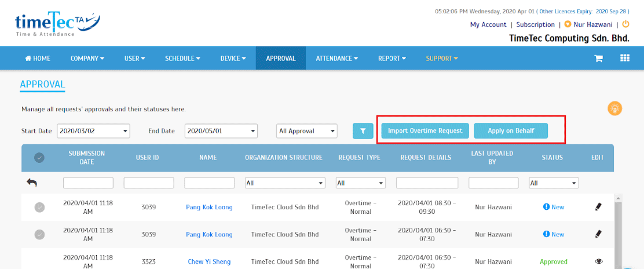Open the COMPANY menu
This screenshot has height=269, width=644.
coord(87,59)
